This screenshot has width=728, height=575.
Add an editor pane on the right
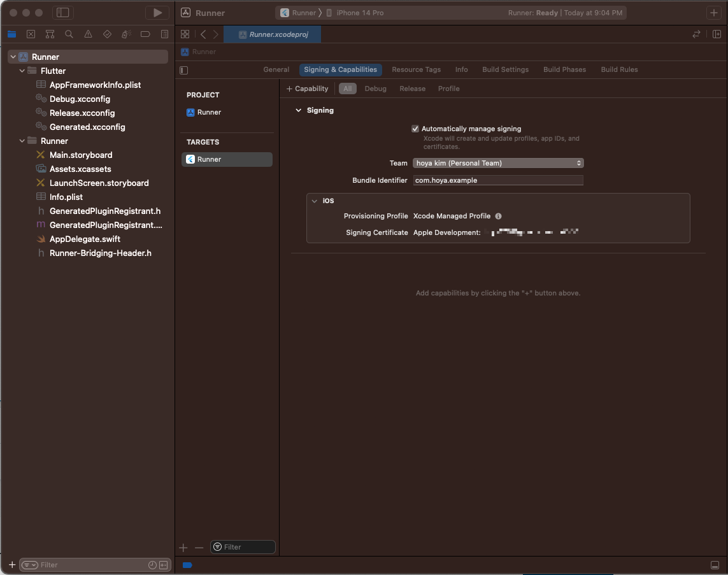coord(717,34)
